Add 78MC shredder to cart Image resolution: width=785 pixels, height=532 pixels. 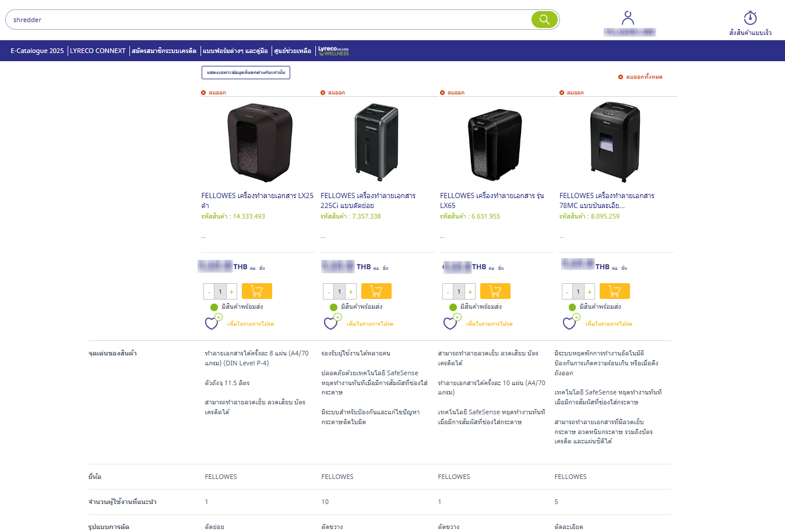(615, 291)
